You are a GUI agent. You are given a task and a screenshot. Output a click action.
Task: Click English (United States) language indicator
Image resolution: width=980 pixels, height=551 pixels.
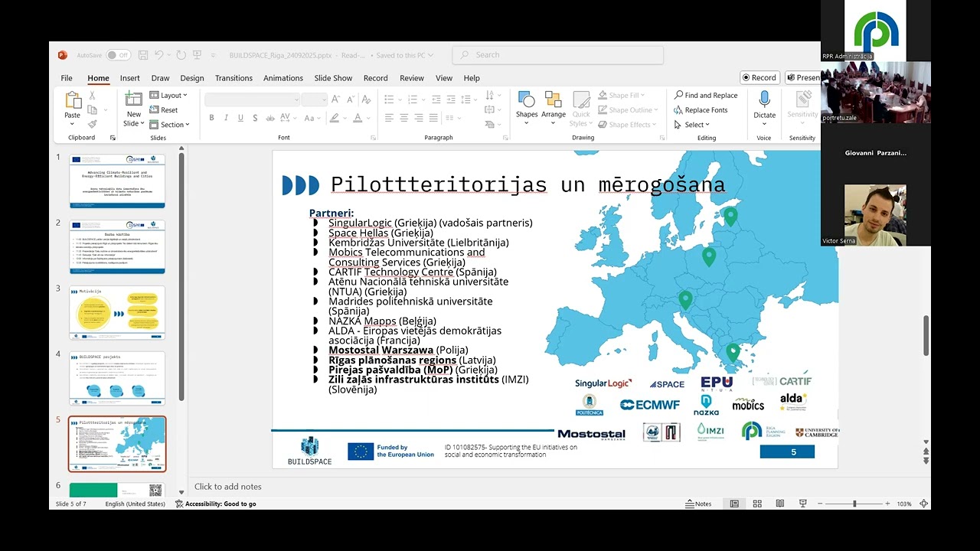[x=136, y=504]
